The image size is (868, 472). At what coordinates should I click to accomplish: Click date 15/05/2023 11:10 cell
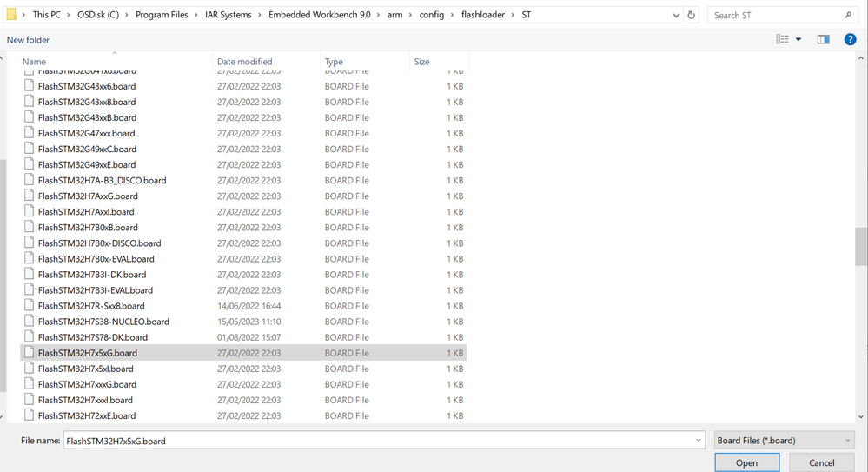pyautogui.click(x=248, y=322)
